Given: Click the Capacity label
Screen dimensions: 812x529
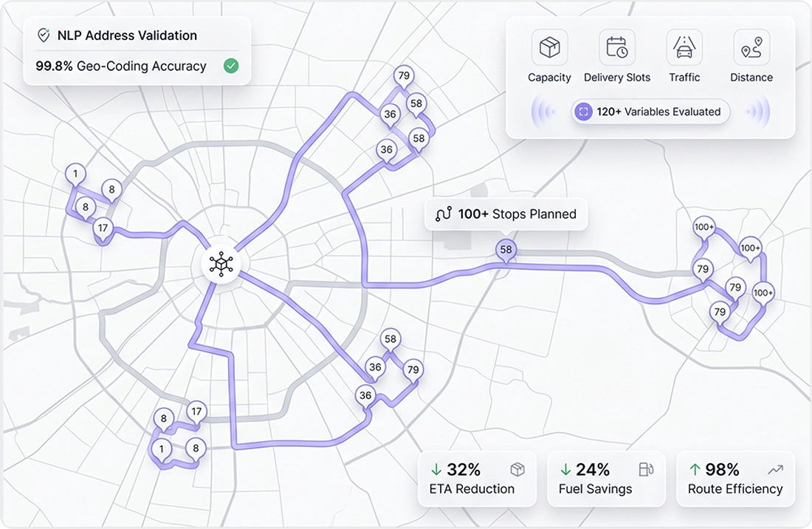Looking at the screenshot, I should click(549, 78).
